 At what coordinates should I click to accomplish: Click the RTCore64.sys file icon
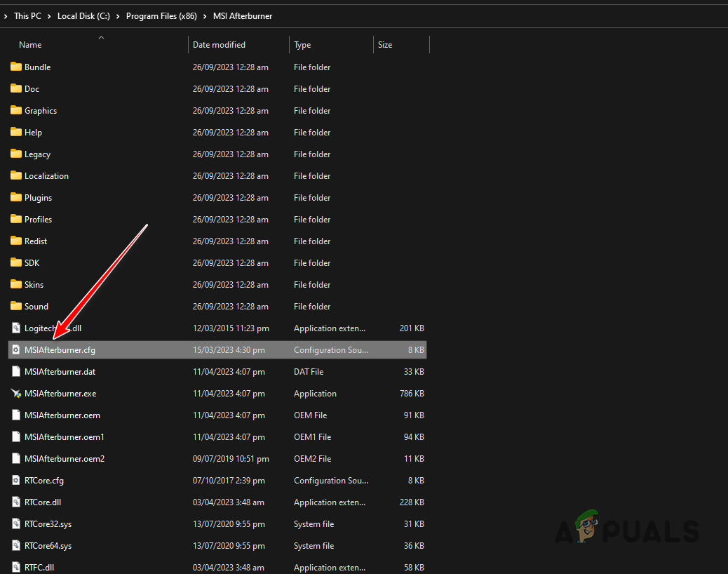pos(16,546)
